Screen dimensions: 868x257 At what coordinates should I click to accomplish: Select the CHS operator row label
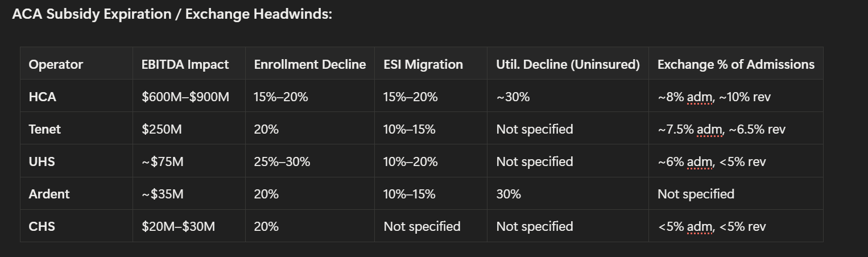[x=42, y=226]
